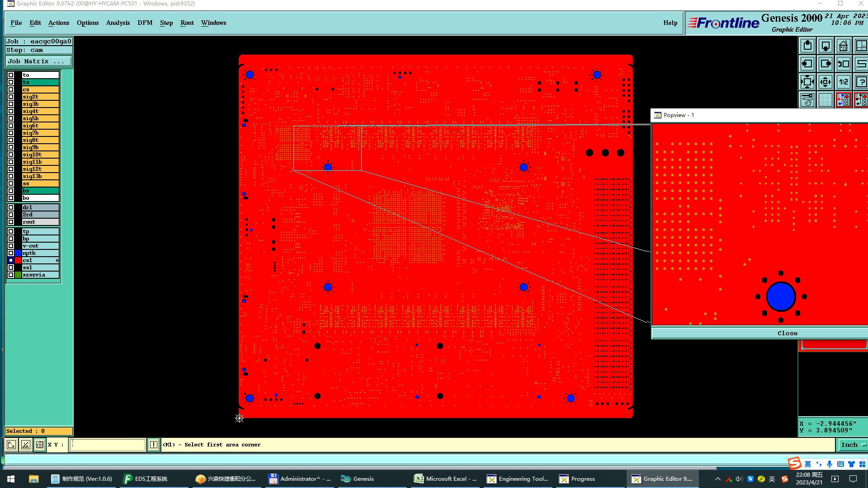Click the previous view undo icon
Screen dimensions: 868x488
(x=844, y=64)
